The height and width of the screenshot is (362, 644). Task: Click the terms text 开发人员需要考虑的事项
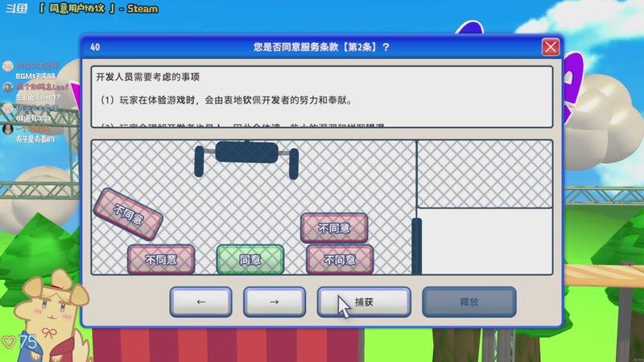point(148,76)
